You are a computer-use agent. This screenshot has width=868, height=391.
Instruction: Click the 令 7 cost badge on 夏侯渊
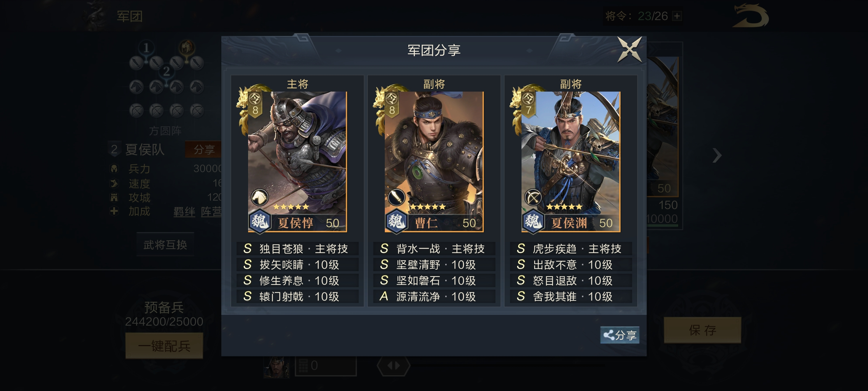pos(529,104)
